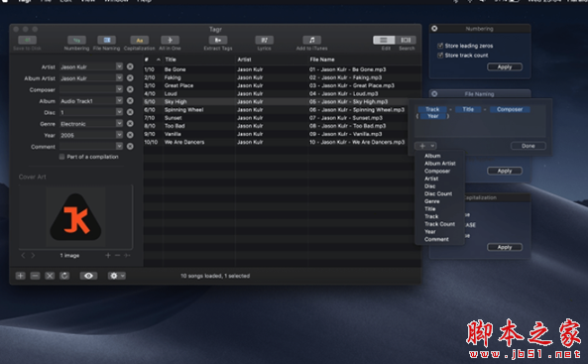Clear the Album Artist field
Screen dimensions: 588x364
(x=130, y=78)
